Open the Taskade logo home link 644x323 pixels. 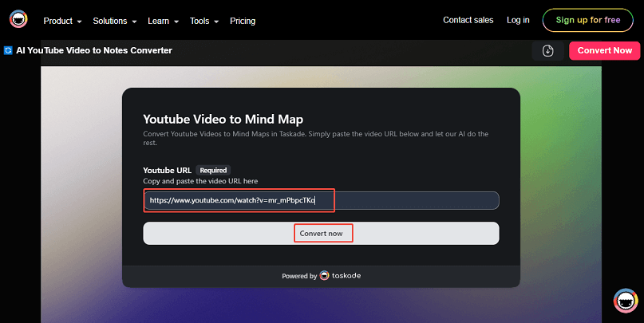pyautogui.click(x=18, y=19)
